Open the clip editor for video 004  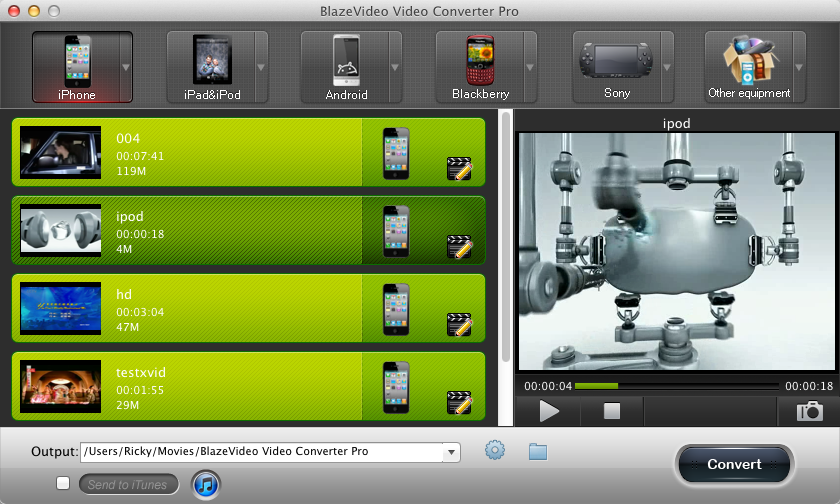(x=459, y=169)
